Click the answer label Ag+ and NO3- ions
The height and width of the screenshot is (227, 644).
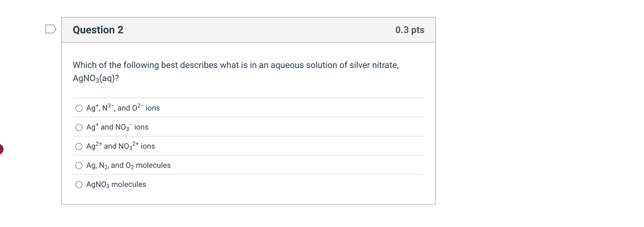(117, 127)
